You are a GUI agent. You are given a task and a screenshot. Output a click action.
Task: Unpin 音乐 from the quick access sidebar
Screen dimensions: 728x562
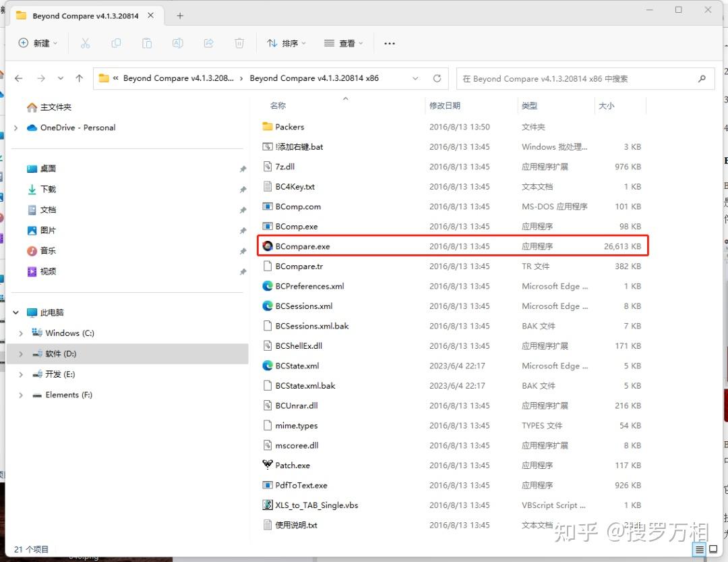[243, 250]
